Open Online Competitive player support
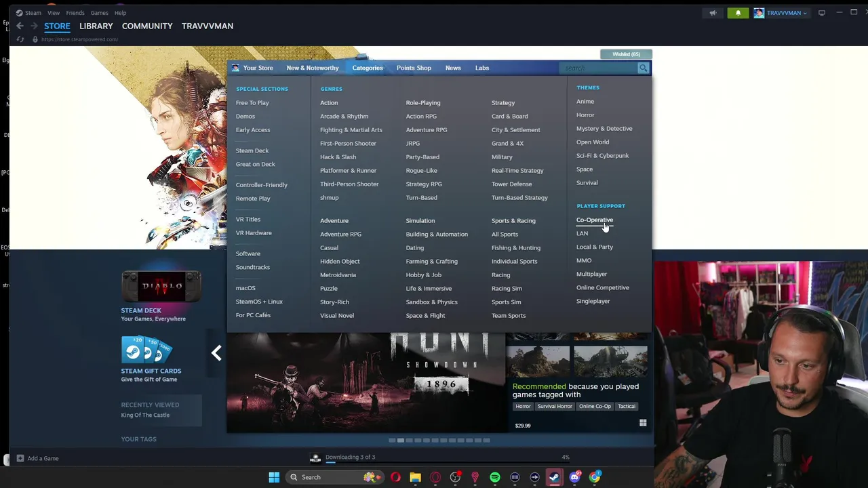Image resolution: width=868 pixels, height=488 pixels. tap(603, 287)
